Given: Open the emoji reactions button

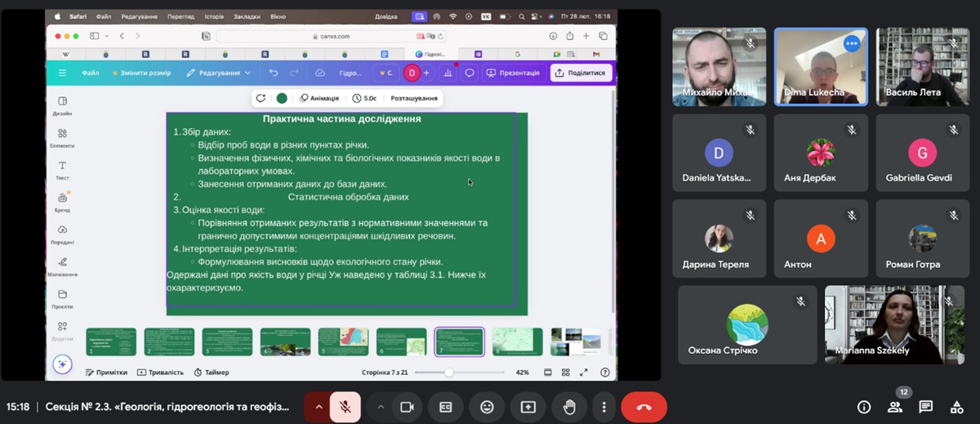Looking at the screenshot, I should pyautogui.click(x=487, y=407).
